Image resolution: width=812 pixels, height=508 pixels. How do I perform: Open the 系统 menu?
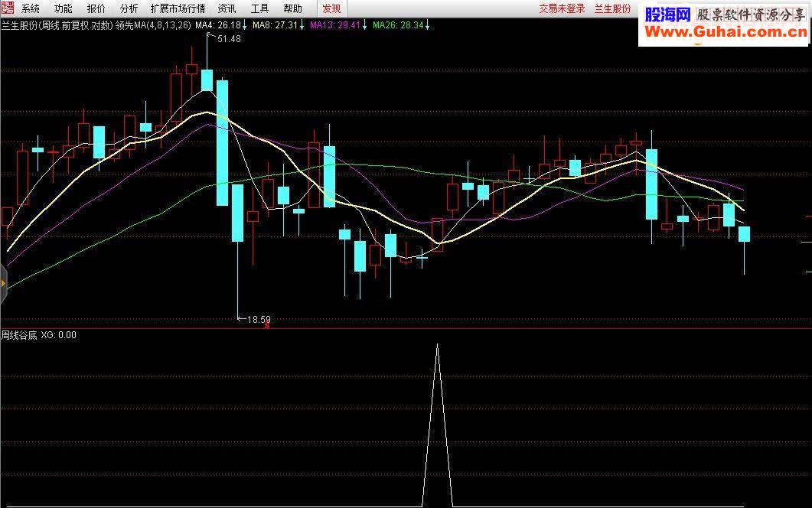31,9
